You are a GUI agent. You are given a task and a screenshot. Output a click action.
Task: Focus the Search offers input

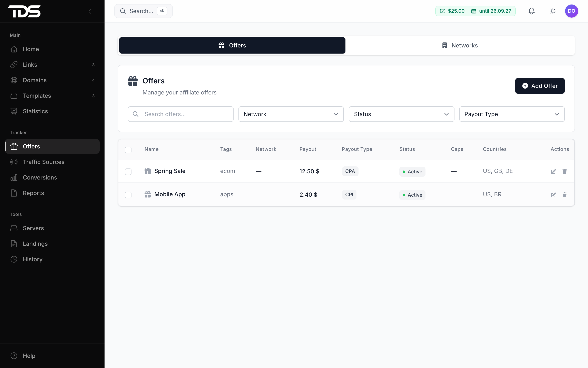180,114
